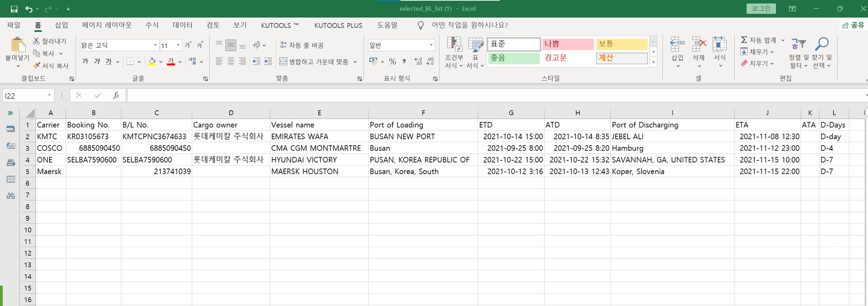Viewport: 868px width, 306px height.
Task: Apply the 나쁨 (Bad) cell style
Action: pyautogui.click(x=568, y=44)
